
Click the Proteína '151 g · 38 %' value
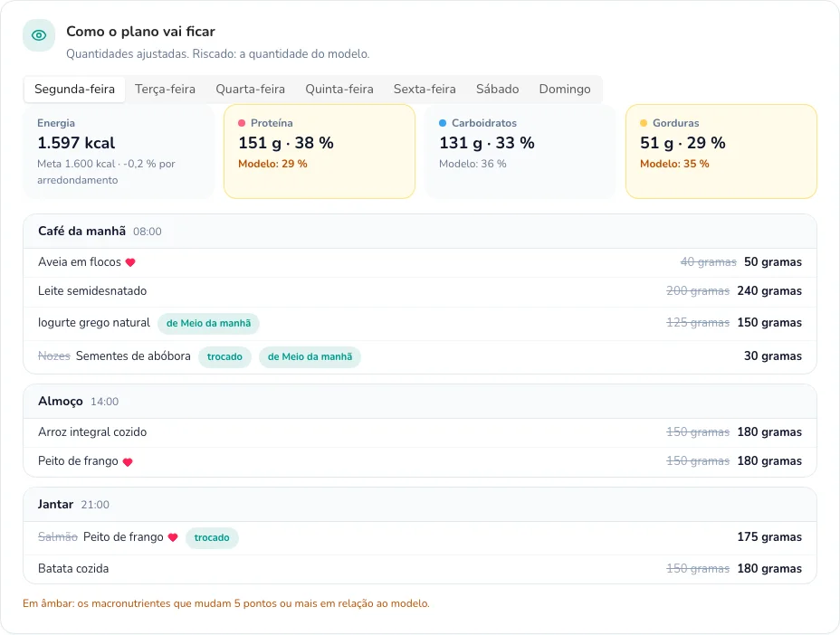pos(286,143)
